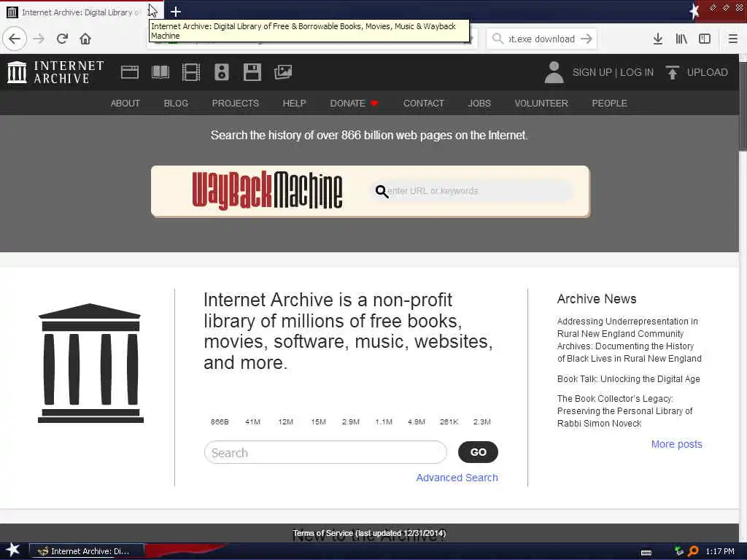Focus the Archive Search input box
The image size is (747, 560).
325,452
